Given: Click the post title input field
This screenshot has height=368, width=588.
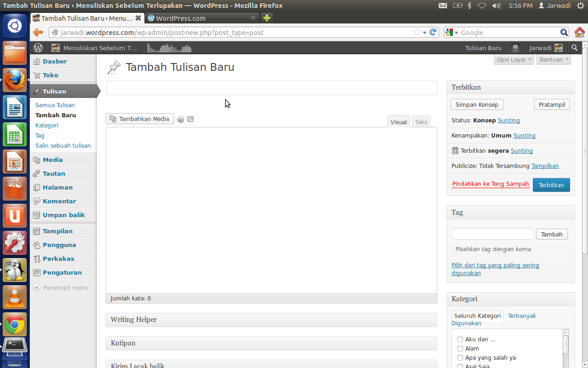Looking at the screenshot, I should point(271,88).
